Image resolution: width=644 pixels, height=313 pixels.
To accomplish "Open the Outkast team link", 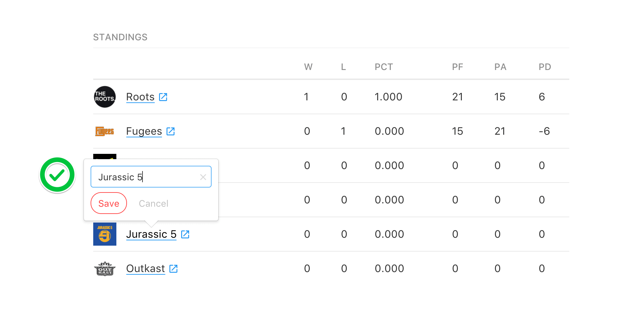I will point(145,269).
